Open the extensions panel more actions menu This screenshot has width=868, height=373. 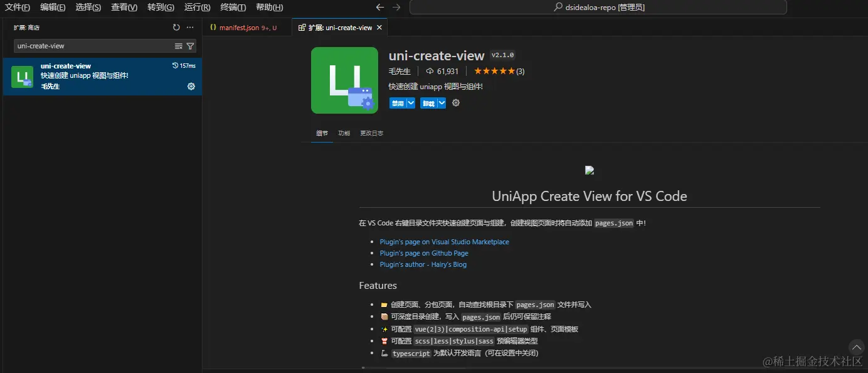pyautogui.click(x=190, y=28)
